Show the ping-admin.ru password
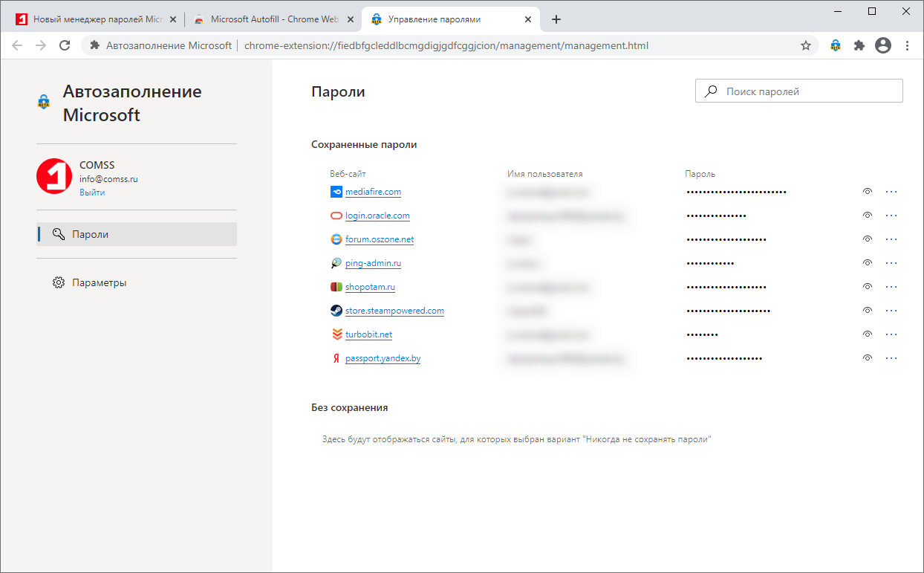924x573 pixels. tap(867, 263)
